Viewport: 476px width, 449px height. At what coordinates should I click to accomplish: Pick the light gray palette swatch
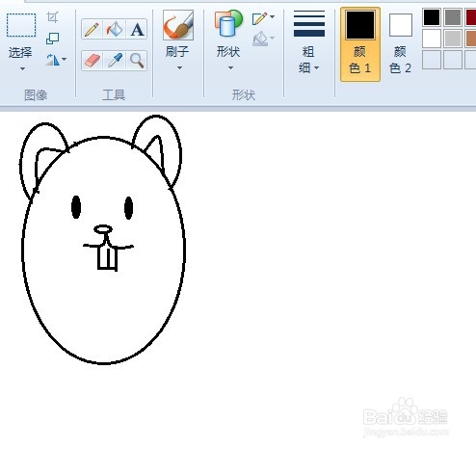[453, 39]
